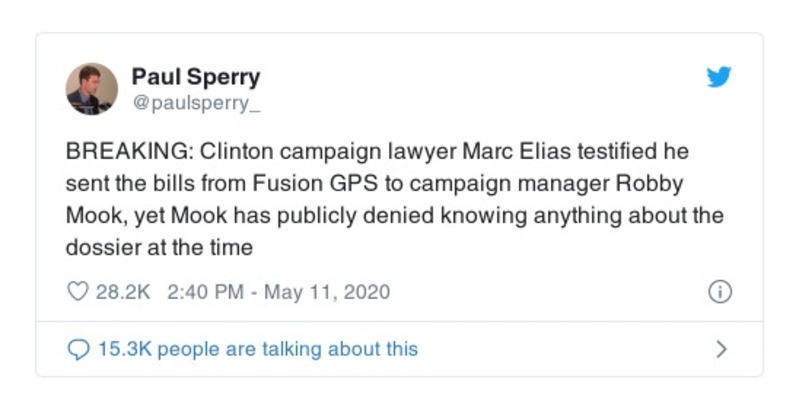Open Paul Sperry's profile picture
This screenshot has width=799, height=414.
[x=92, y=89]
